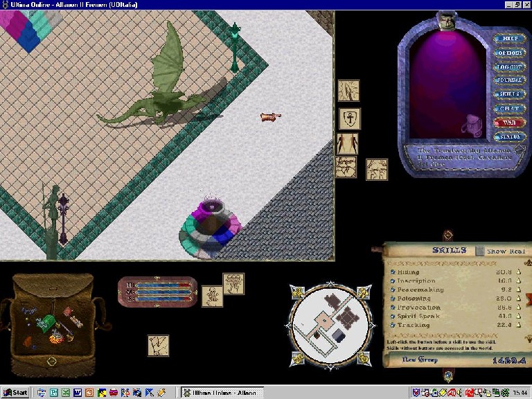Click the blue W quick launch icon
The image size is (532, 399).
(78, 393)
